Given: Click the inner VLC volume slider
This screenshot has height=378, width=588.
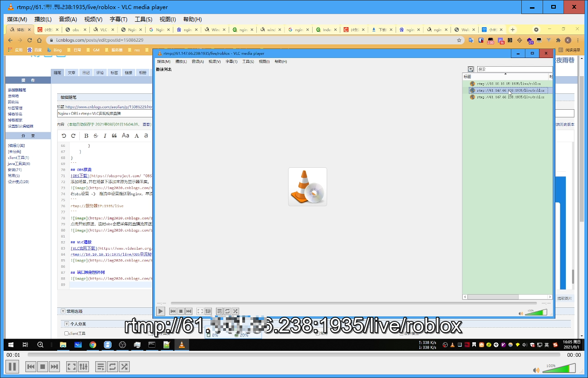Looking at the screenshot, I should click(x=536, y=312).
